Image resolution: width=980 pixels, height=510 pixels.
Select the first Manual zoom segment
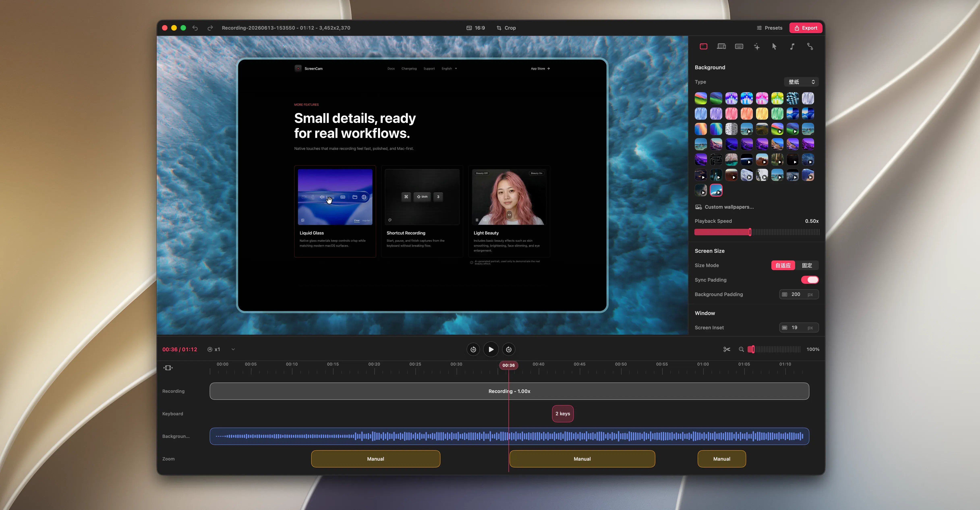[375, 459]
